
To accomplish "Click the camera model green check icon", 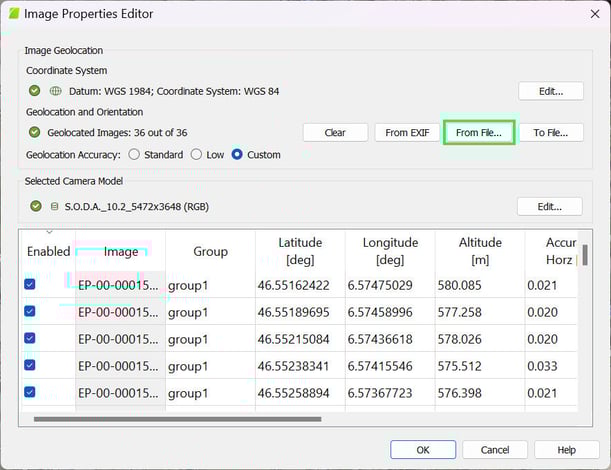I will 36,206.
